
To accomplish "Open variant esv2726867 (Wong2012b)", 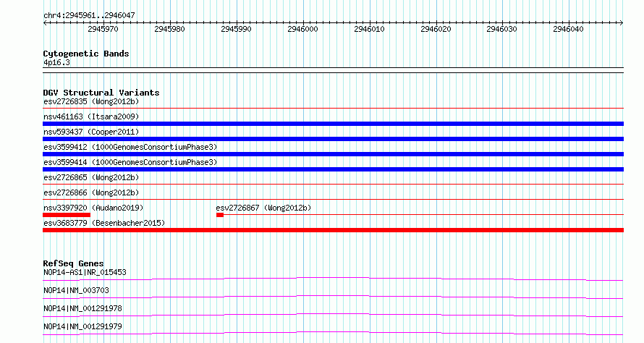I will (263, 208).
